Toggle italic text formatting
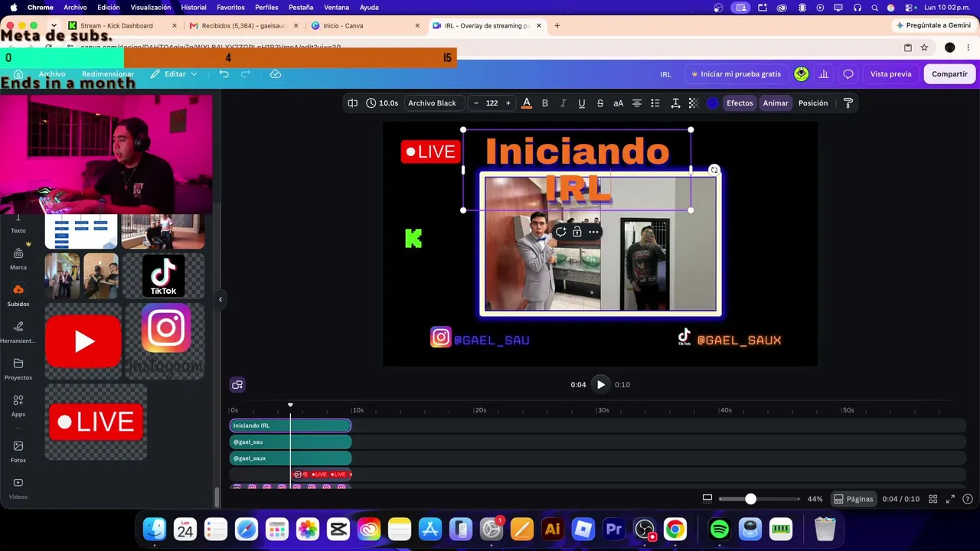The image size is (980, 551). (563, 103)
